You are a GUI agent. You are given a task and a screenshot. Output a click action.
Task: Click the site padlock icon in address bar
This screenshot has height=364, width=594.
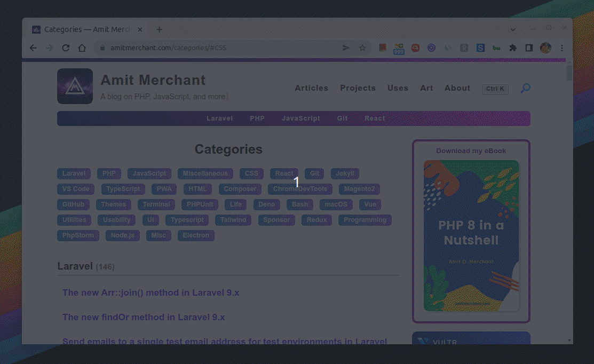102,48
